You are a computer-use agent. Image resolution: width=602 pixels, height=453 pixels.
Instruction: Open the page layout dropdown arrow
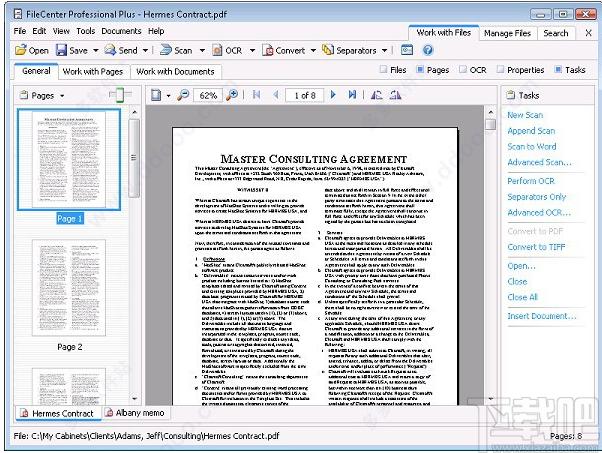point(168,96)
